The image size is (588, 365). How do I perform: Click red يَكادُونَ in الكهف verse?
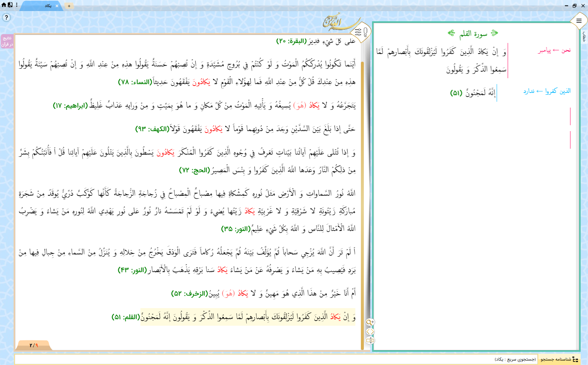pyautogui.click(x=214, y=129)
